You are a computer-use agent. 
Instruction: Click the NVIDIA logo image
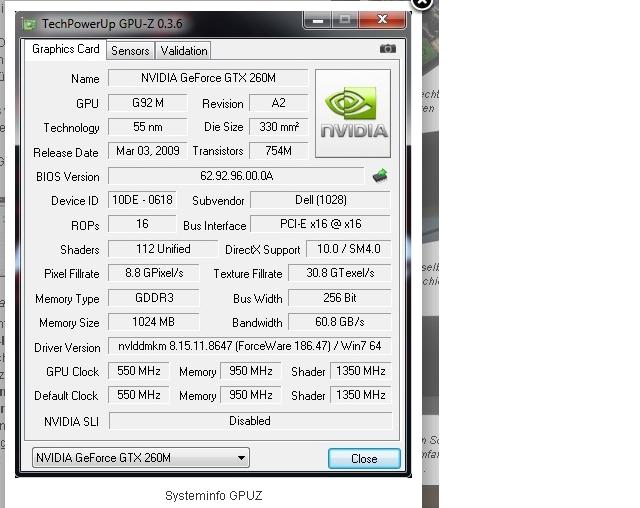(x=353, y=113)
